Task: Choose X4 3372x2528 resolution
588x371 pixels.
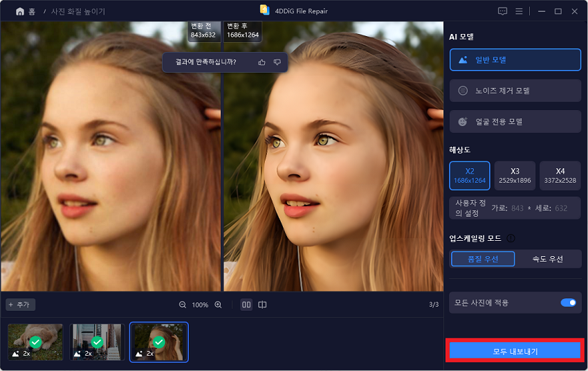Action: [x=560, y=176]
